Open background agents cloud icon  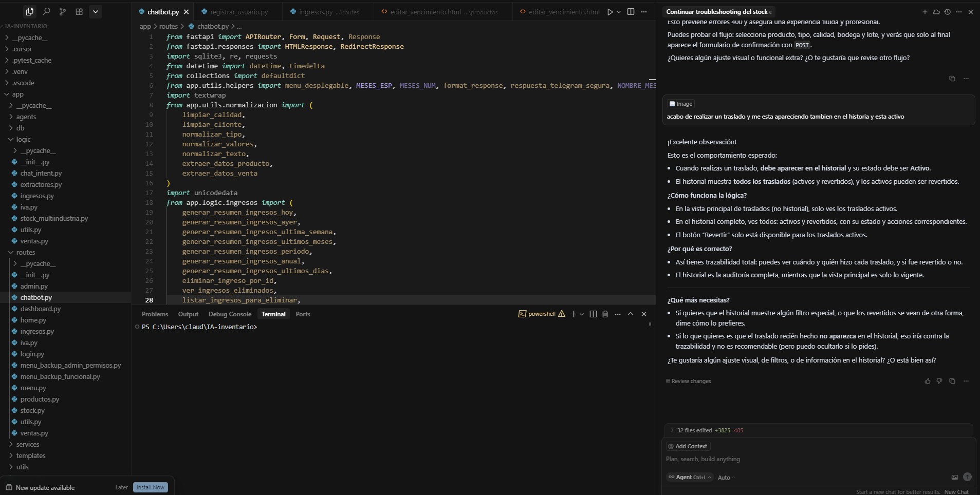click(x=936, y=12)
